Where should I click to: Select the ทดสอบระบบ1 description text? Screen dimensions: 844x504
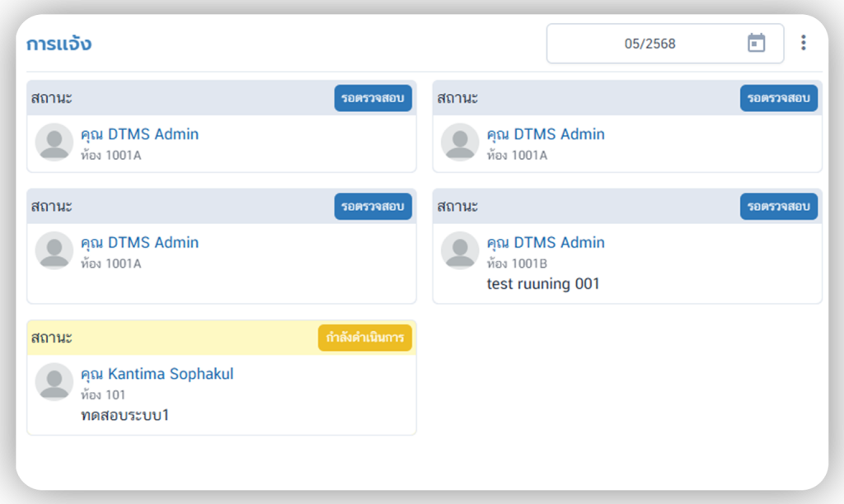click(x=124, y=415)
